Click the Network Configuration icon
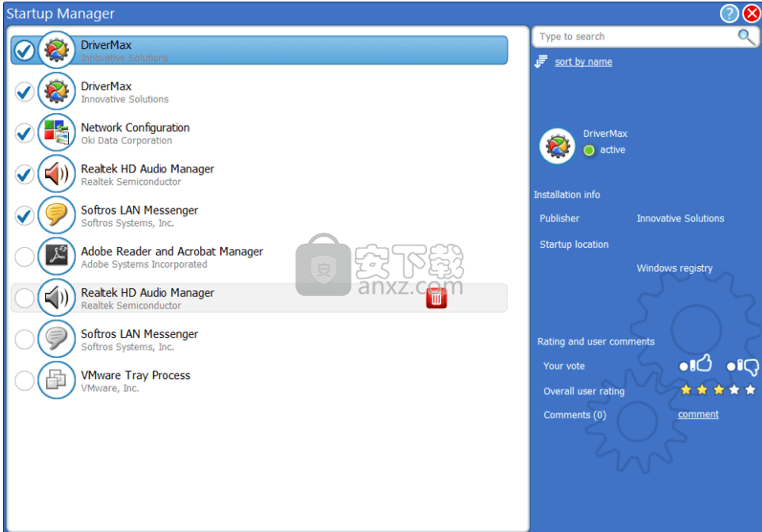The height and width of the screenshot is (532, 762). coord(56,132)
